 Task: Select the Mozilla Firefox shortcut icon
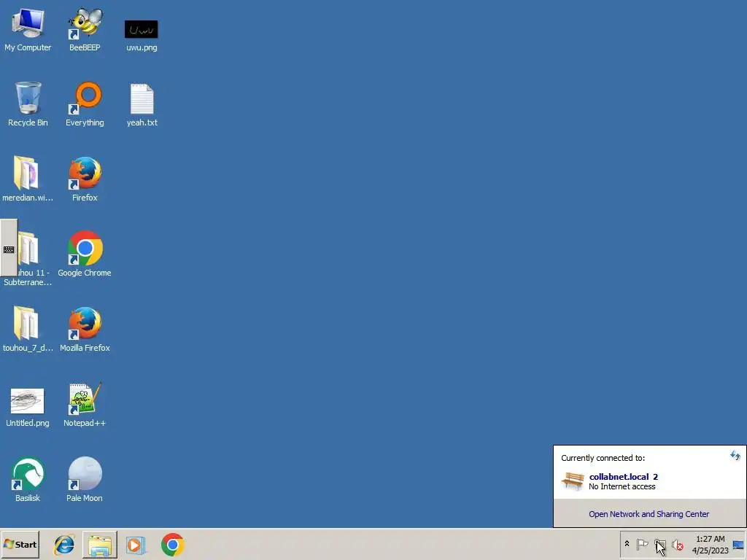pyautogui.click(x=85, y=329)
